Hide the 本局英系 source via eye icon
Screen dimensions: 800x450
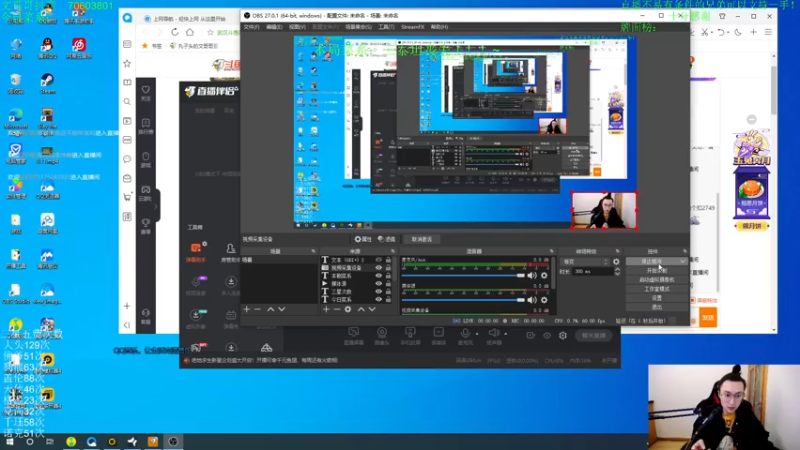tap(379, 276)
